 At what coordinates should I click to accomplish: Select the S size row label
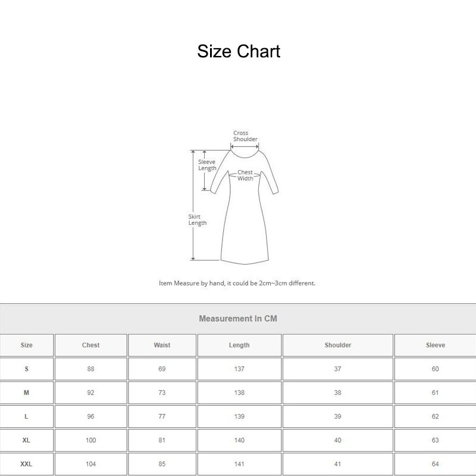(27, 369)
